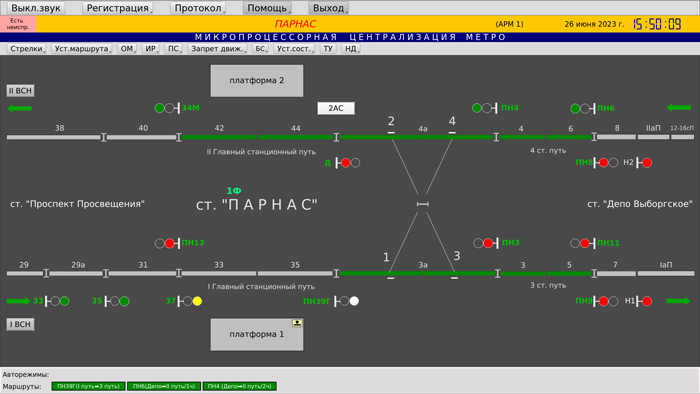Screen dimensions: 700x394
Task: Toggle the 2АС indicator box
Action: 336,108
